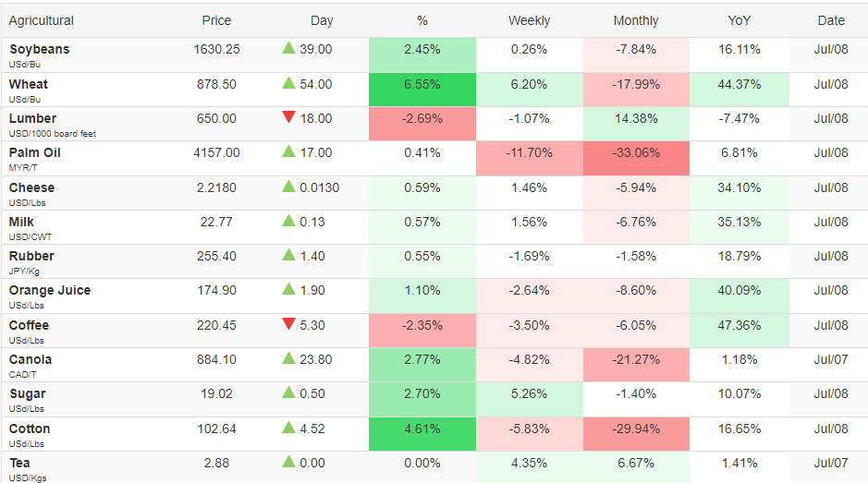Click the green up arrow in the Sugar row
868x483 pixels.
pos(288,392)
